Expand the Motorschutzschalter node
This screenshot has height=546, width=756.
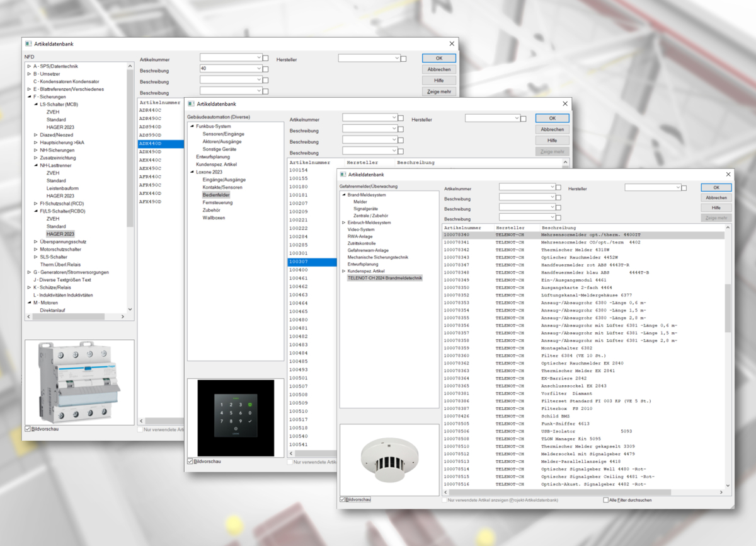(35, 249)
